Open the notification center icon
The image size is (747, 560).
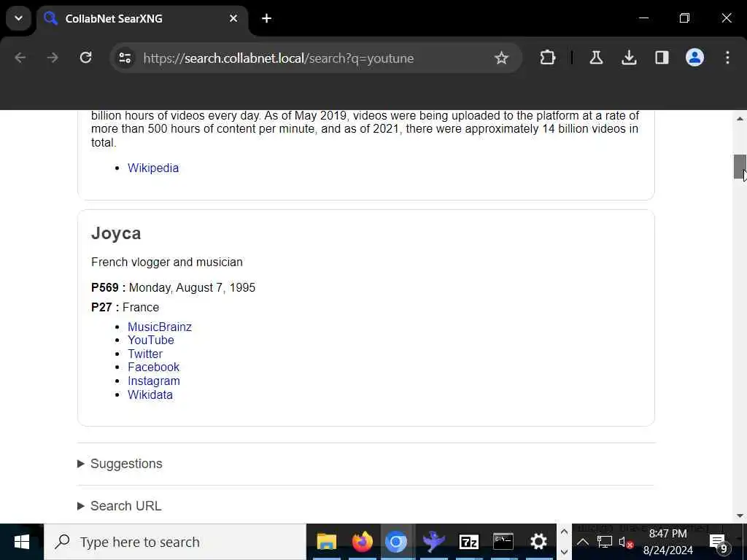coord(719,542)
